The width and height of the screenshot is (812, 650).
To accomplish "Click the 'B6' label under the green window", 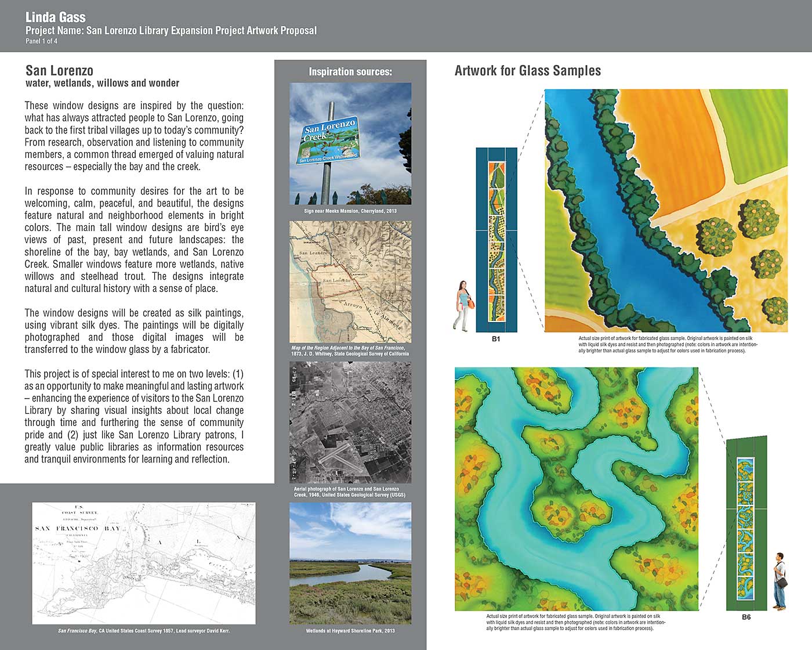I will pos(746,617).
